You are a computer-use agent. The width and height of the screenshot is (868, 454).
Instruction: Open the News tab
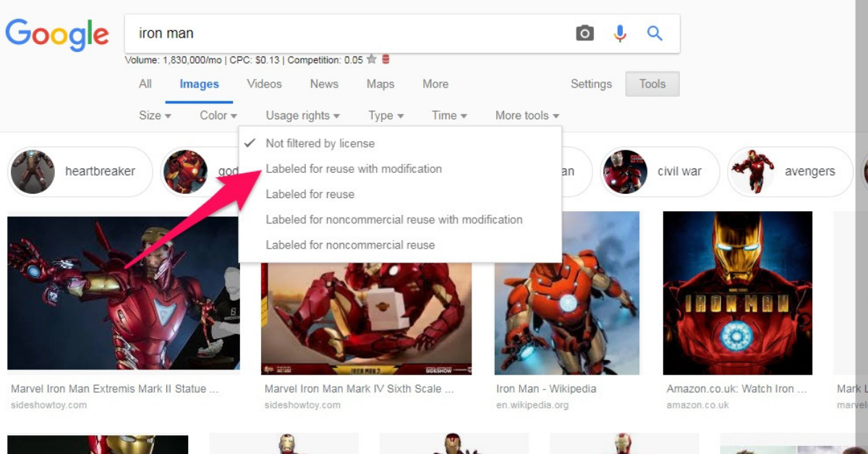point(324,84)
